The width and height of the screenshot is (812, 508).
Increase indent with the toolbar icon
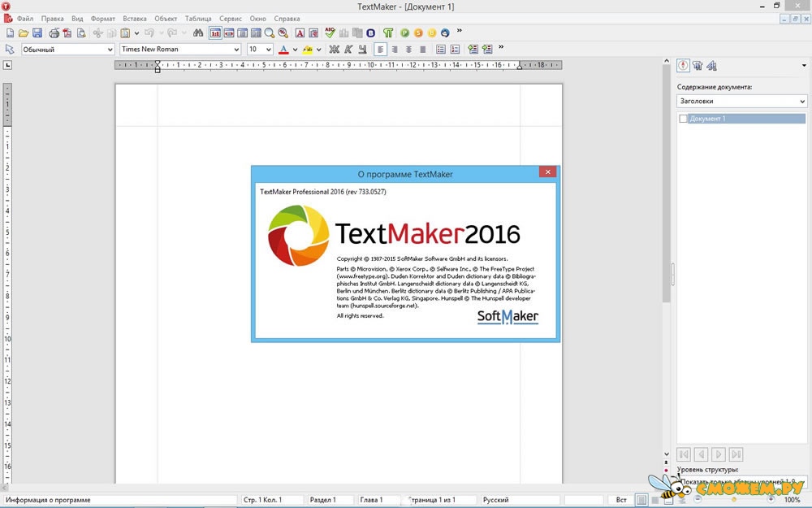tap(487, 50)
